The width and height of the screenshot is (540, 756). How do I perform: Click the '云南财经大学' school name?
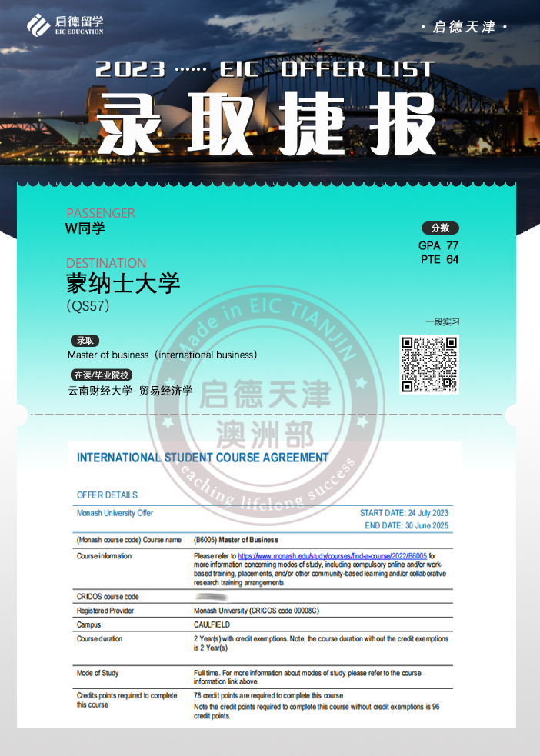(x=100, y=391)
